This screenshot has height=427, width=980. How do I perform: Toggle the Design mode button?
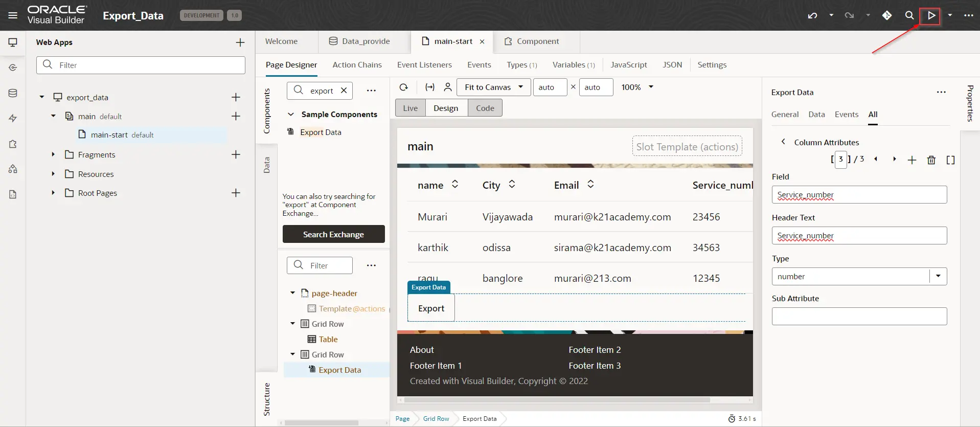click(x=446, y=108)
